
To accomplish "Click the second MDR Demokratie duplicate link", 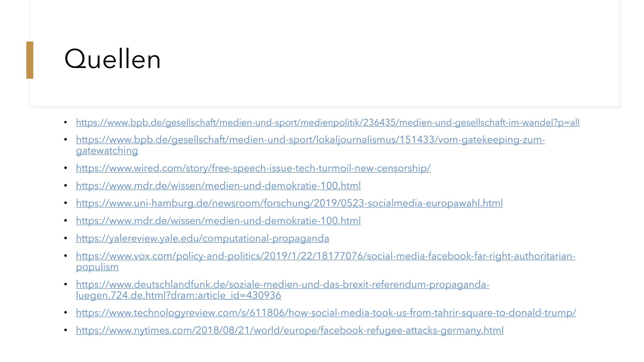I will [x=219, y=221].
